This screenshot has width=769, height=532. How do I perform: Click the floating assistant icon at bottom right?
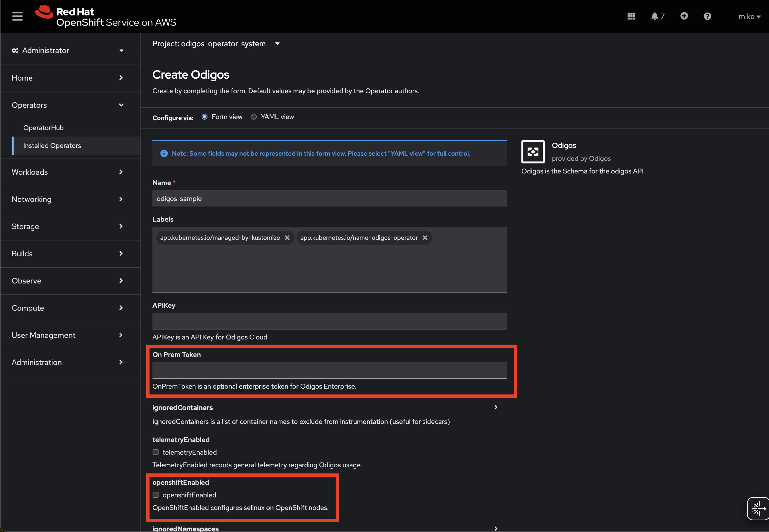pyautogui.click(x=758, y=508)
